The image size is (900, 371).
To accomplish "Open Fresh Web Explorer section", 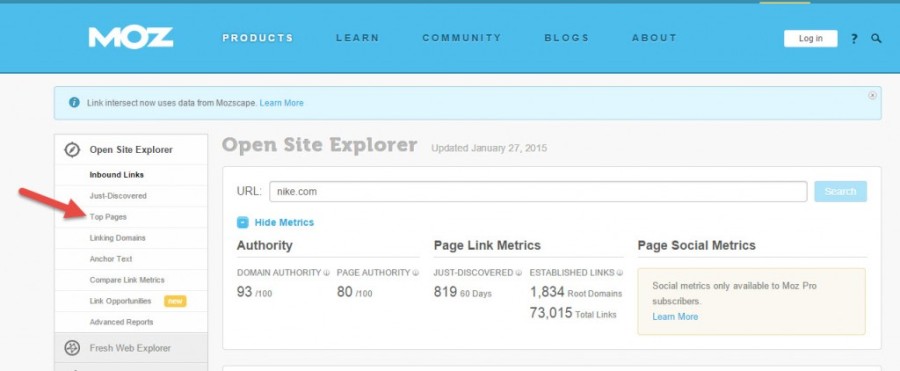I will click(x=131, y=348).
